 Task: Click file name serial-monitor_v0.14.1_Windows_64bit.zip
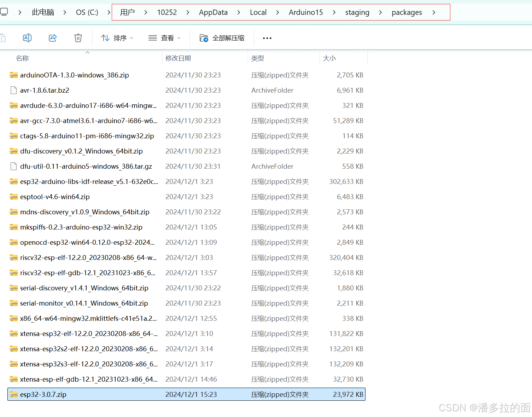click(84, 303)
